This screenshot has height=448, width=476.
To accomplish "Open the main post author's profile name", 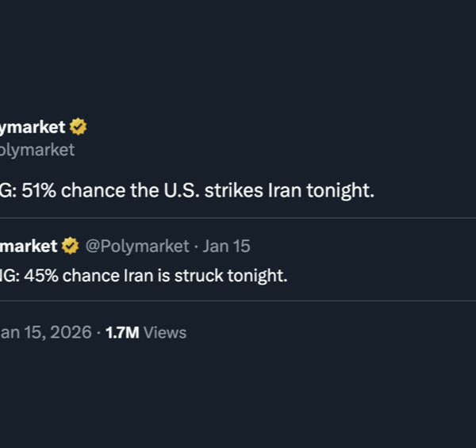I will coord(32,127).
